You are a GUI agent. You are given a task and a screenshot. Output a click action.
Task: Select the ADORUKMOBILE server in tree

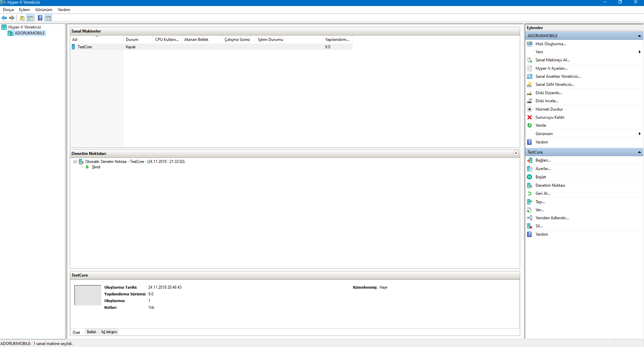coord(30,33)
